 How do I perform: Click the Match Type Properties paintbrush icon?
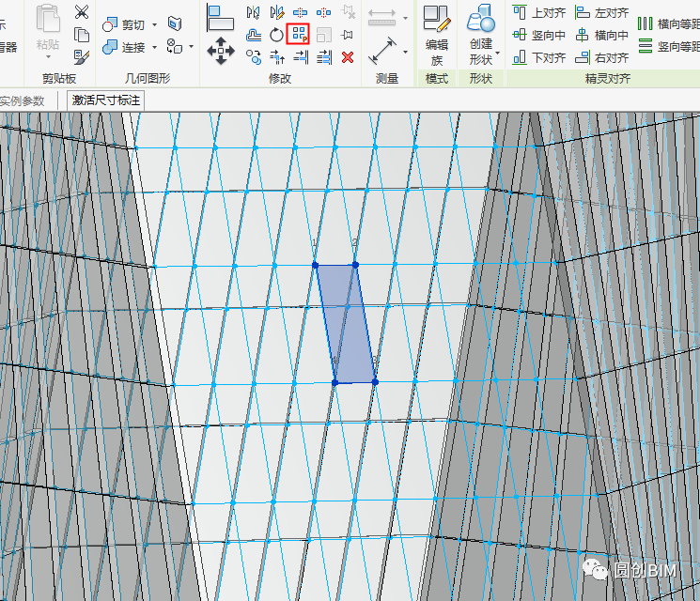(x=81, y=56)
